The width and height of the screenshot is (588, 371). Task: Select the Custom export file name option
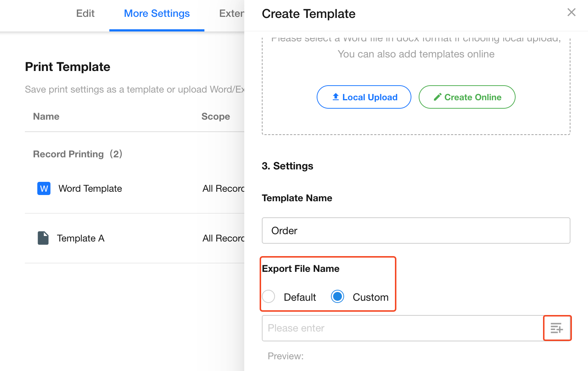pos(338,296)
